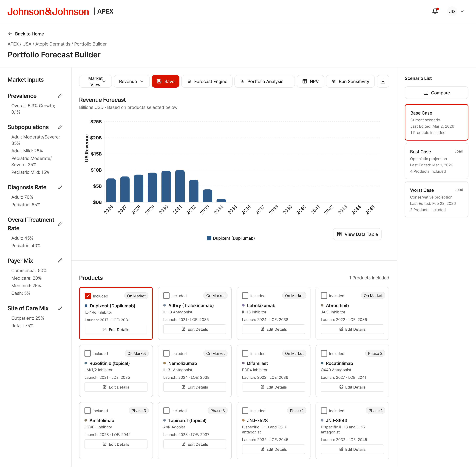Click the download icon button
Screen dimensions: 476x467
click(383, 81)
